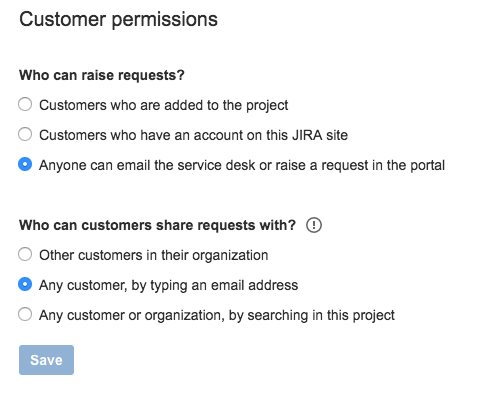The height and width of the screenshot is (394, 490).
Task: Open the info icon beside share requests heading
Action: 314,225
